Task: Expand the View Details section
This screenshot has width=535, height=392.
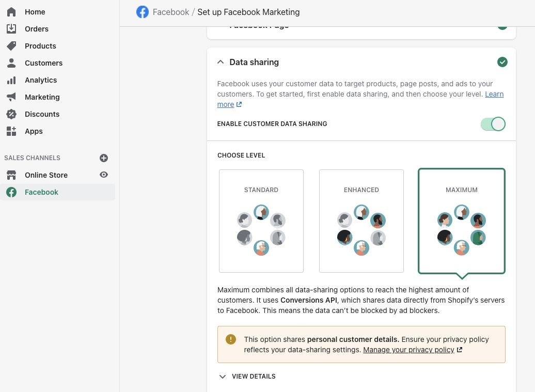Action: 247,377
